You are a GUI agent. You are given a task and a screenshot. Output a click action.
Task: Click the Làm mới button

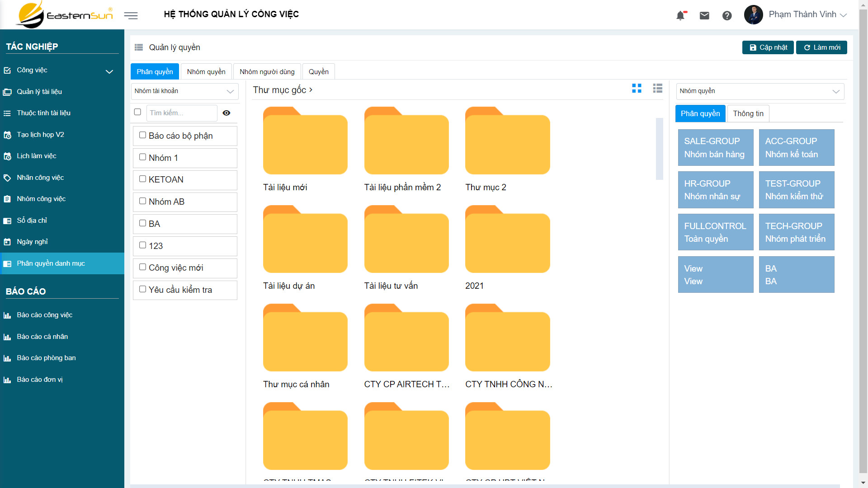821,47
